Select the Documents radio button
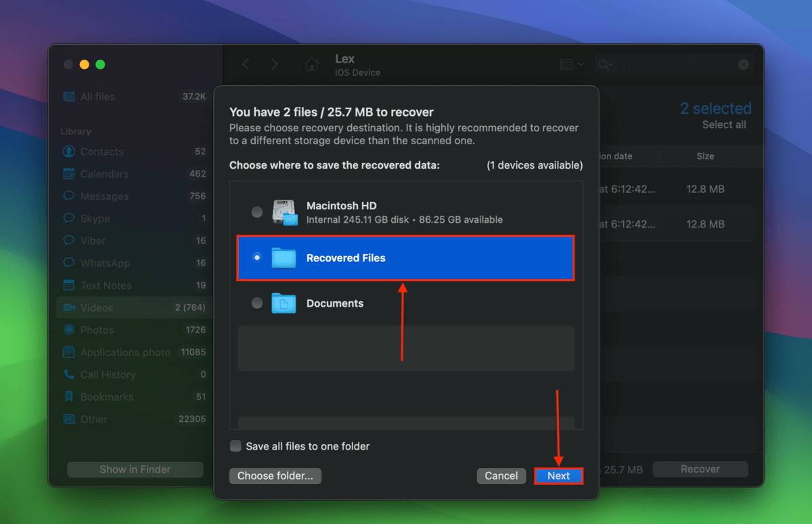This screenshot has width=812, height=524. (257, 303)
